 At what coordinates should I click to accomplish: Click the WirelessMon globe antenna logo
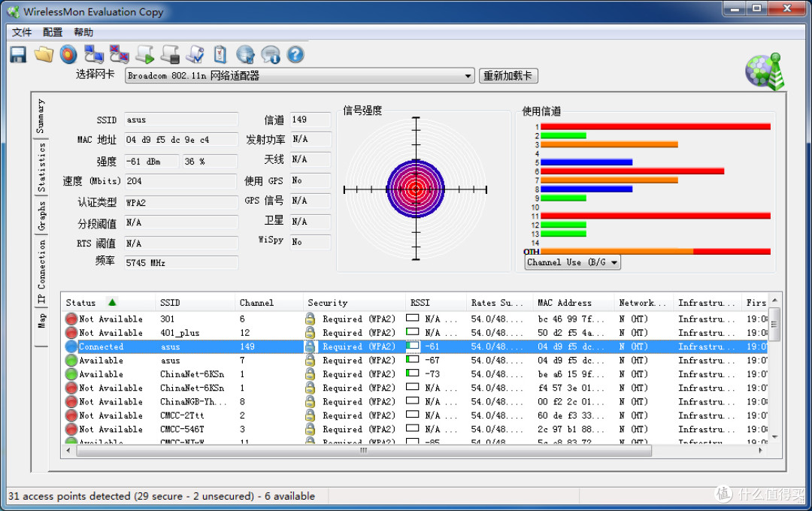765,71
